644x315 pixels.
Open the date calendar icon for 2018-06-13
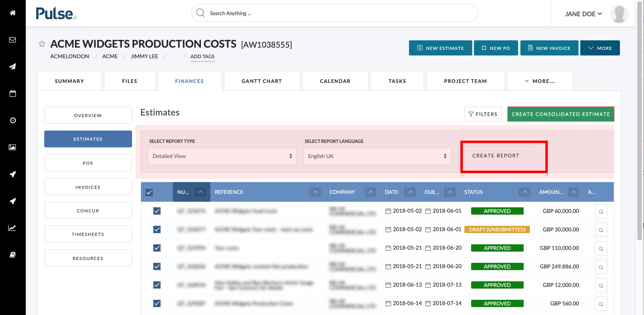tap(388, 285)
